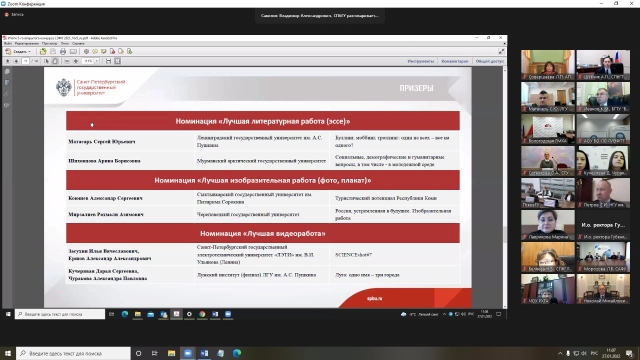Screen dimensions: 640x360
Task: Open the Просмотр menu in Acrobat
Action: [x=49, y=43]
